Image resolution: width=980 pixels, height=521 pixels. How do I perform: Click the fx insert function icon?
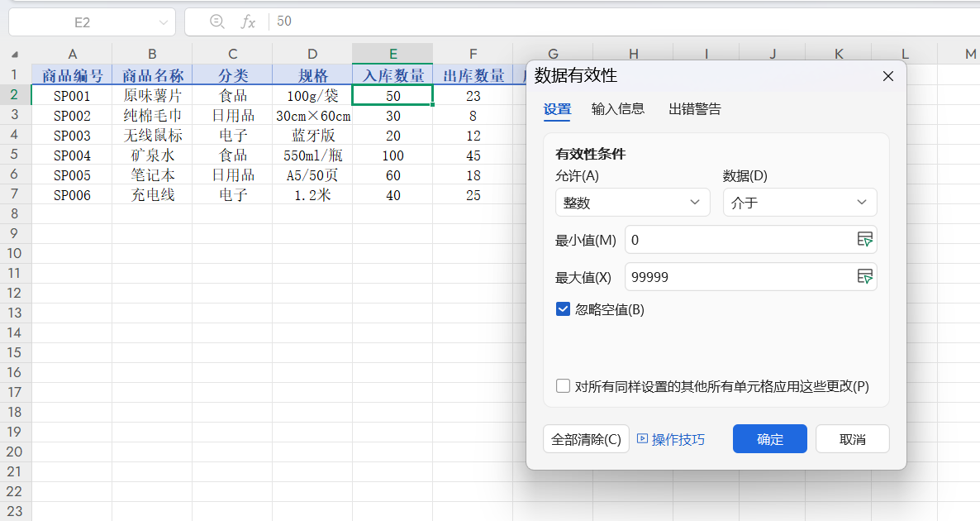coord(248,22)
